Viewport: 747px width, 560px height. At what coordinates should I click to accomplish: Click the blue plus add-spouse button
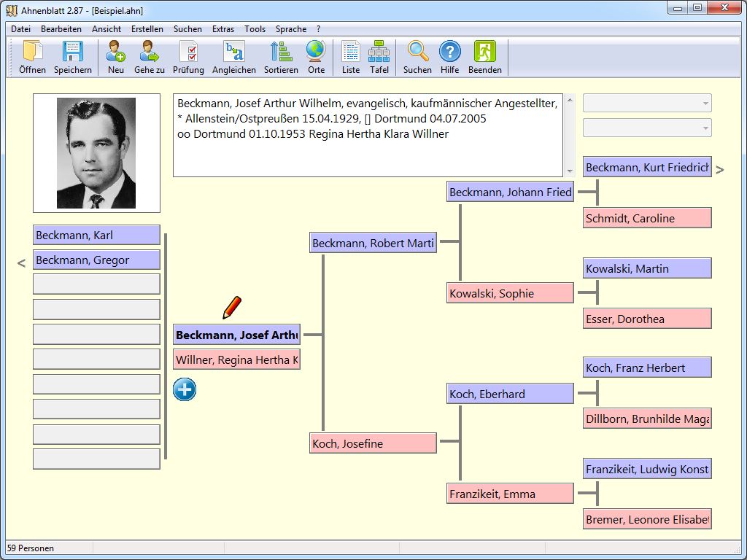click(x=185, y=389)
